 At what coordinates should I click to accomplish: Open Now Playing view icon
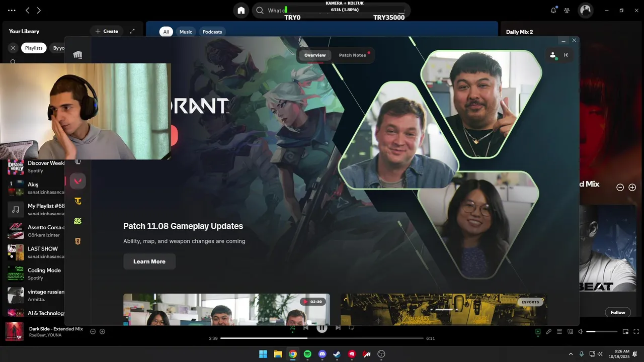click(538, 332)
